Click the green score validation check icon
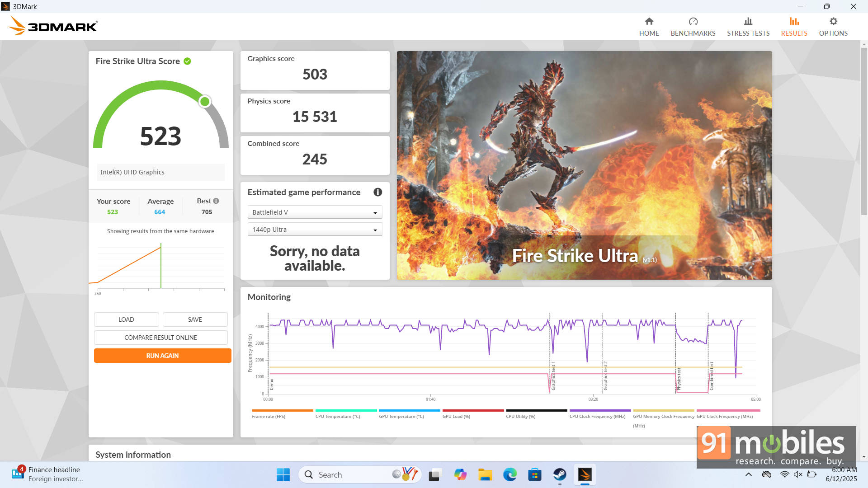The width and height of the screenshot is (868, 488). (x=187, y=61)
